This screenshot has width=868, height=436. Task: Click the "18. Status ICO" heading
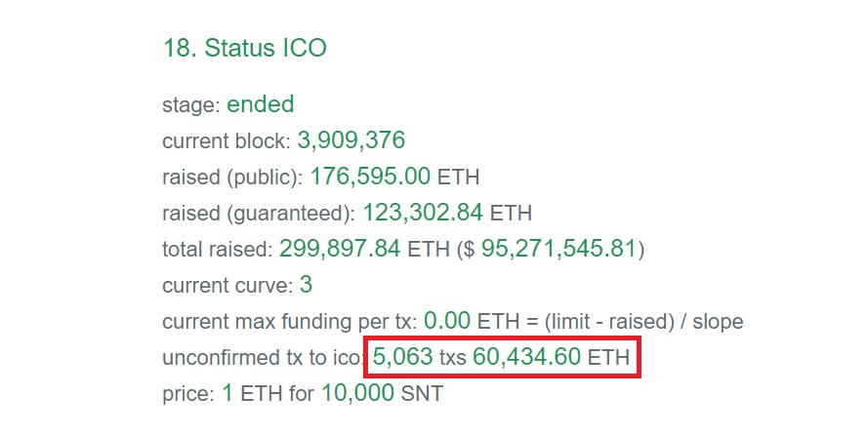(245, 48)
